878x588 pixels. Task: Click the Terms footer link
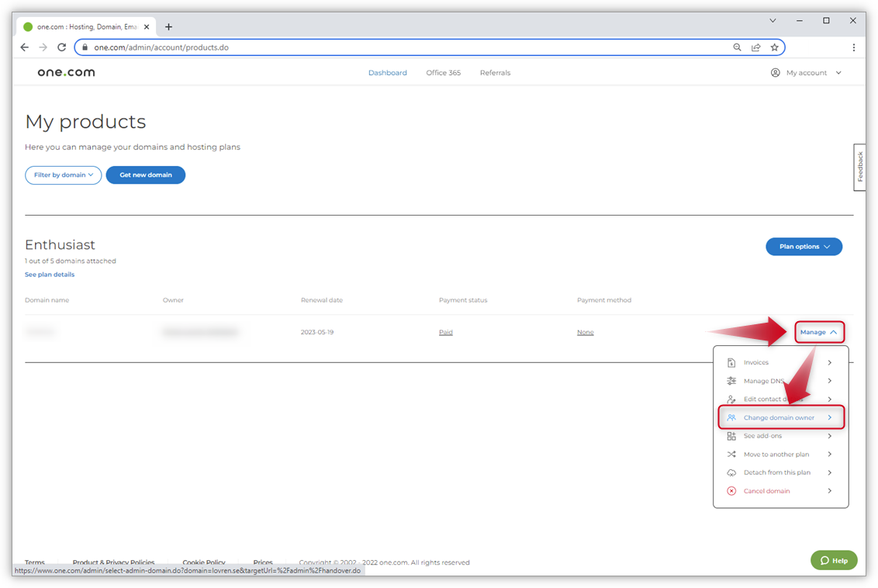[35, 562]
